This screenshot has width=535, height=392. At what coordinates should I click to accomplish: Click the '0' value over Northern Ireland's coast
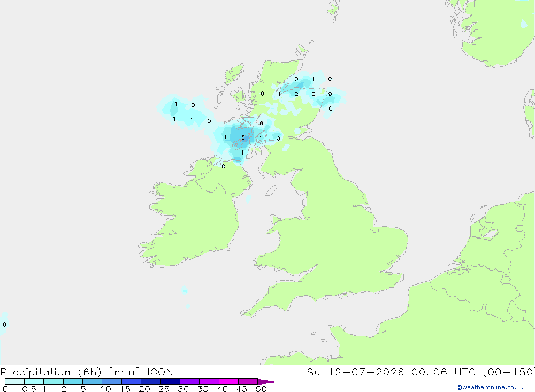(x=224, y=166)
